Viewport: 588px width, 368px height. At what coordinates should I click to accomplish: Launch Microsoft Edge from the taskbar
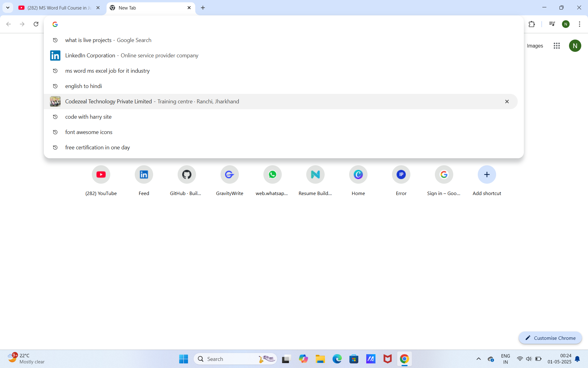(x=337, y=359)
